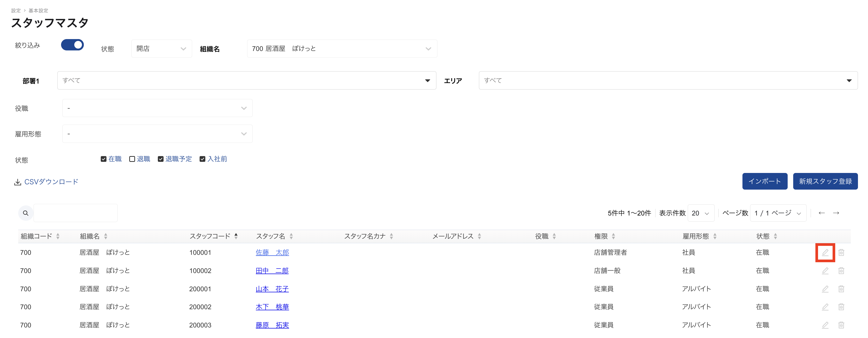Open staff 山本 花子 link
Screen dimensions: 868x338
click(272, 289)
